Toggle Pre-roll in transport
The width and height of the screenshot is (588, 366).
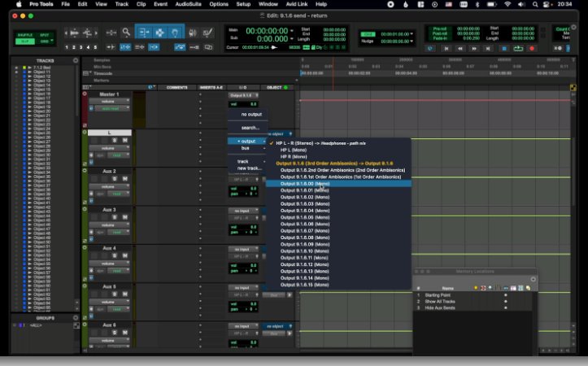point(440,28)
